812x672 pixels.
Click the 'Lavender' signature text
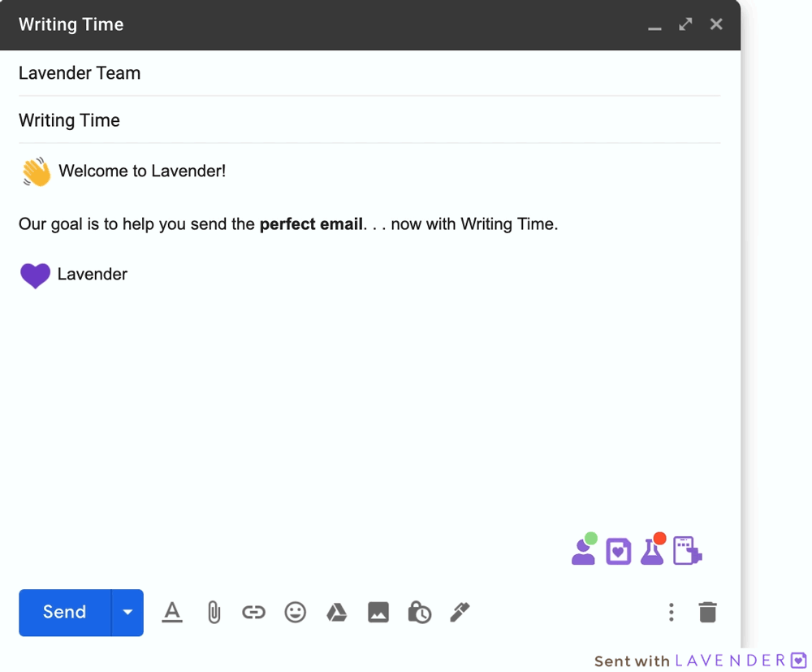(93, 274)
